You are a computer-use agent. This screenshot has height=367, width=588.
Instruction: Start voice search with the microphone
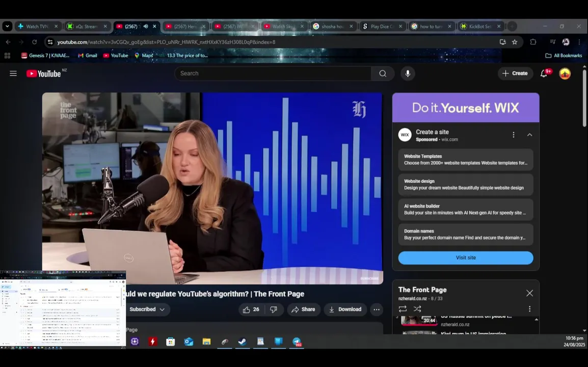tap(408, 73)
